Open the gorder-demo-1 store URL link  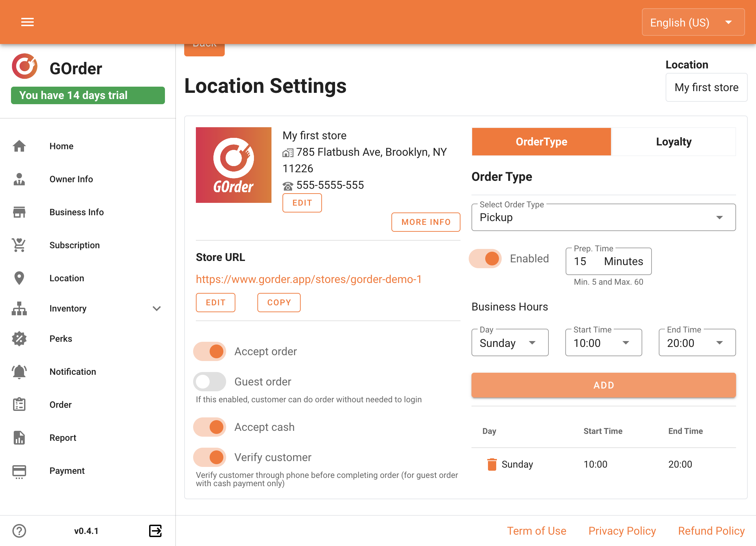[x=309, y=279]
